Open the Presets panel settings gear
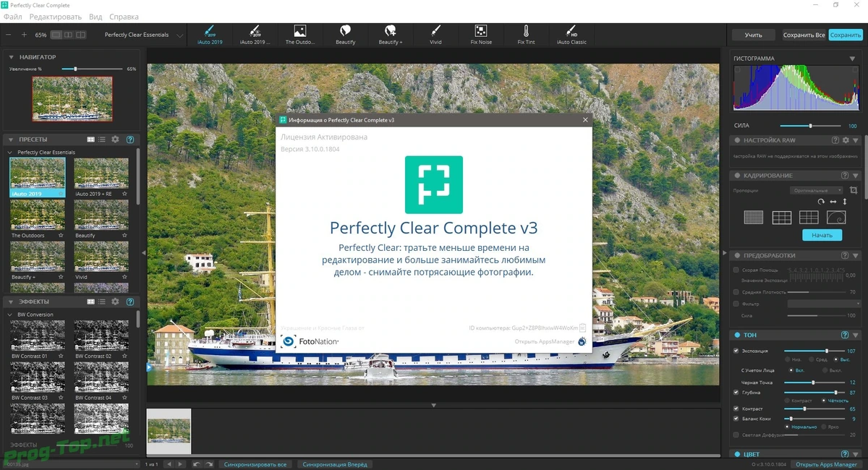Screen dimensions: 868x470 click(x=115, y=140)
